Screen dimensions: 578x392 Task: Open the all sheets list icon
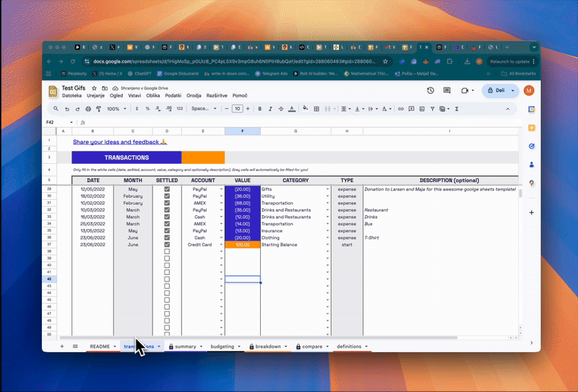[x=73, y=347]
